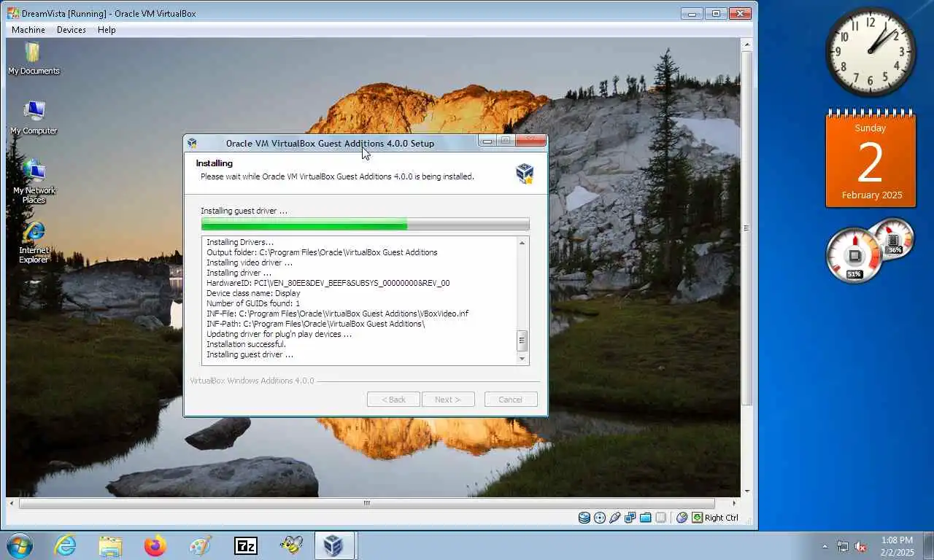Click the 'Output folder' log line

click(322, 252)
